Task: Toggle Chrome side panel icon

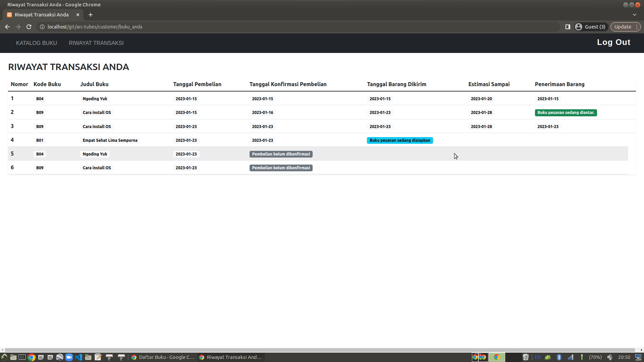Action: pos(568,27)
